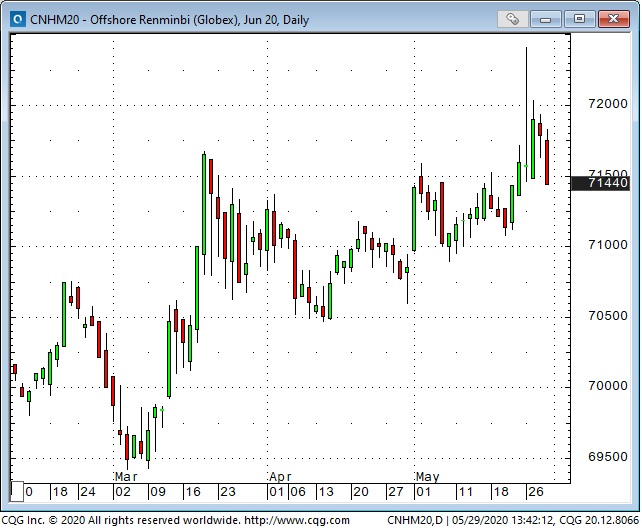Screen dimensions: 642x528
Task: Click the date label '11' in May
Action: pos(466,492)
